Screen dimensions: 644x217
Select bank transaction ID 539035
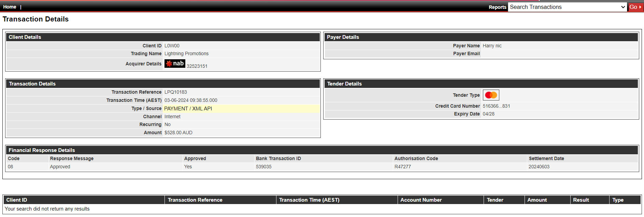click(264, 167)
